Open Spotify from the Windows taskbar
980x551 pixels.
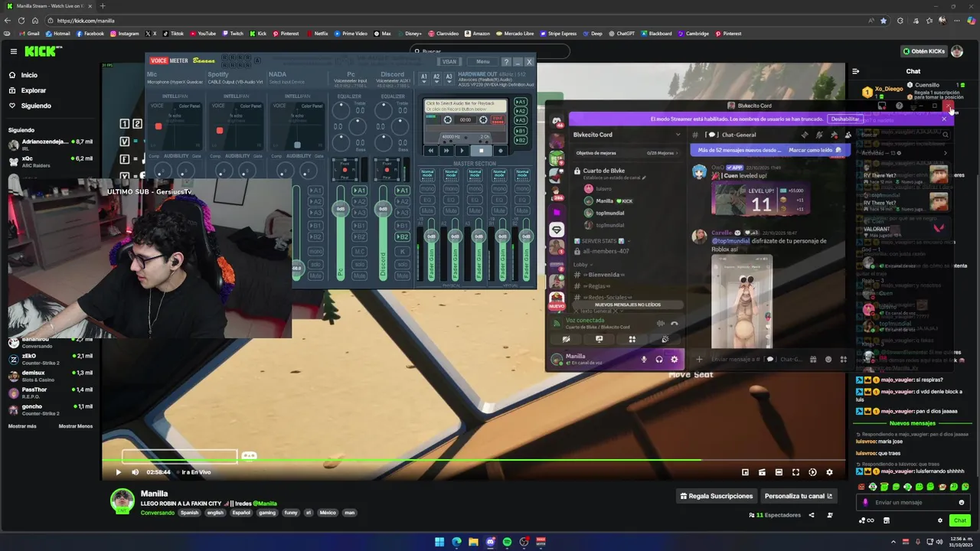tap(507, 542)
